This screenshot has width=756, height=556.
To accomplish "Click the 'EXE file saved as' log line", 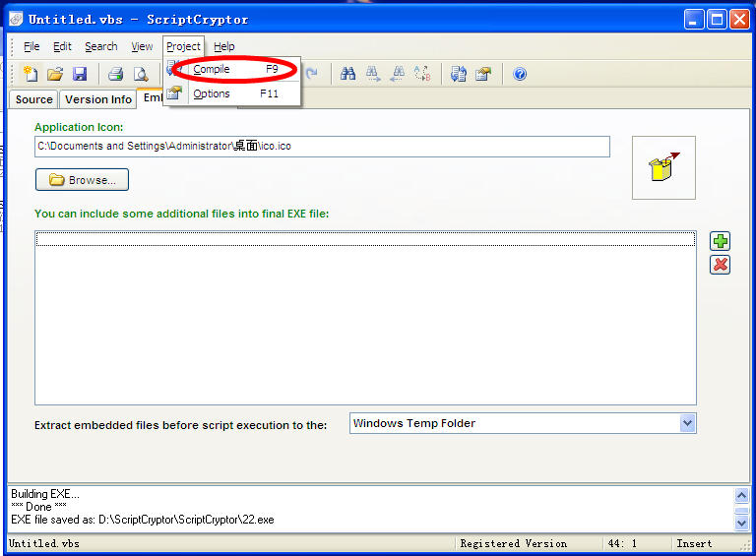I will click(143, 520).
